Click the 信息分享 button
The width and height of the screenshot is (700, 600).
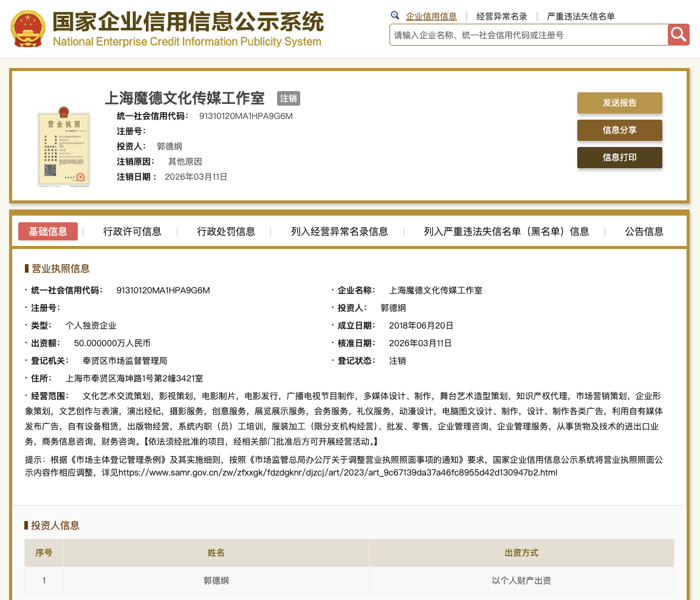(619, 130)
